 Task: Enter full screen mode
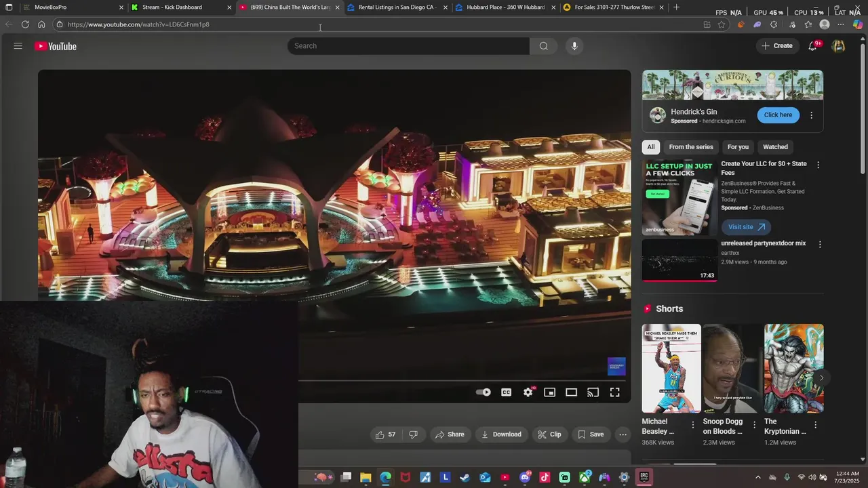pyautogui.click(x=614, y=392)
